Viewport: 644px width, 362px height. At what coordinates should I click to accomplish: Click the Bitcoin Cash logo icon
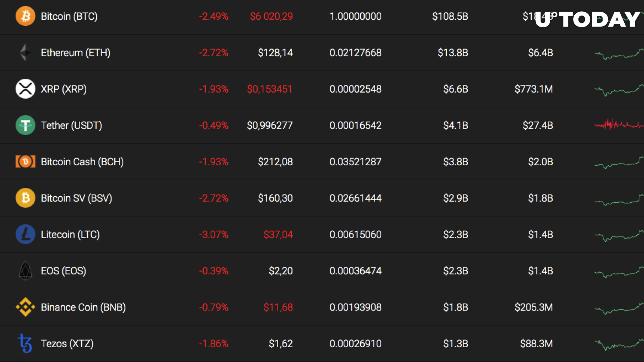pyautogui.click(x=25, y=162)
